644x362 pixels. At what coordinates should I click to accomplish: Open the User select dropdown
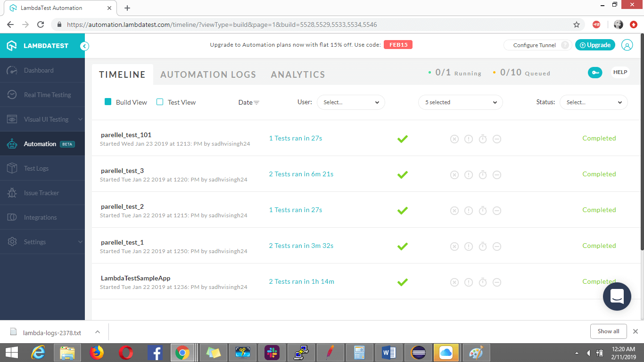coord(351,102)
